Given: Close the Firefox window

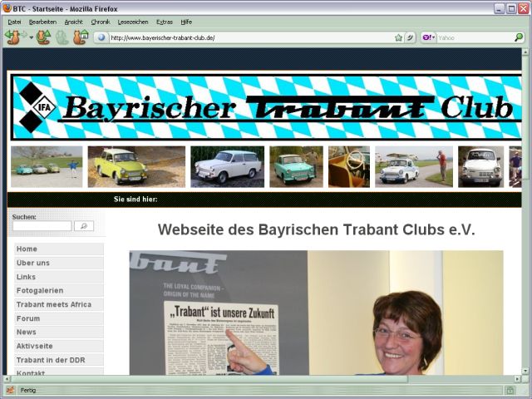Looking at the screenshot, I should pyautogui.click(x=524, y=8).
